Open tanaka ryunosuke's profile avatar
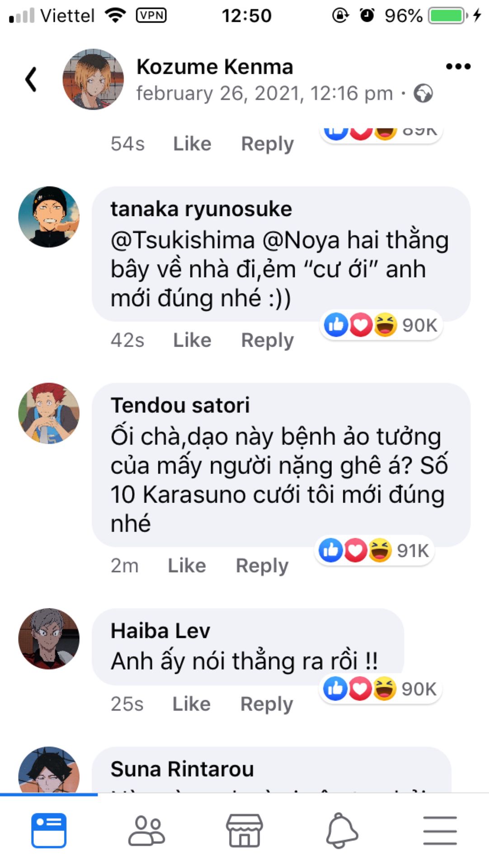The height and width of the screenshot is (868, 489). pos(49,217)
